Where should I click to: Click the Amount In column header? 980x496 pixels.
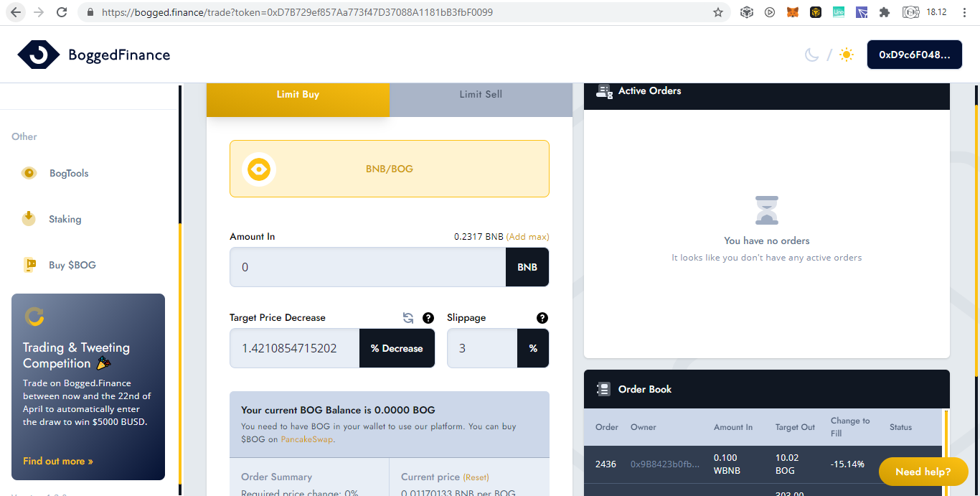[733, 427]
